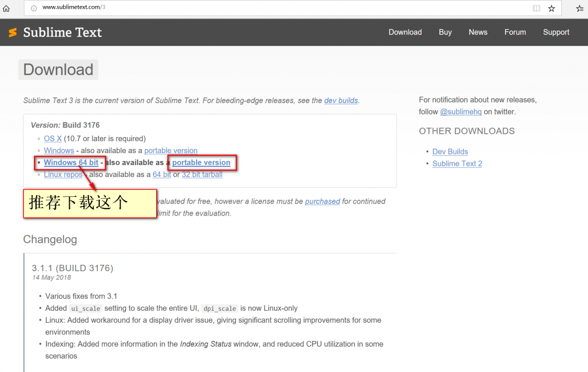This screenshot has width=588, height=372.
Task: Follow the dev builds link
Action: (341, 100)
